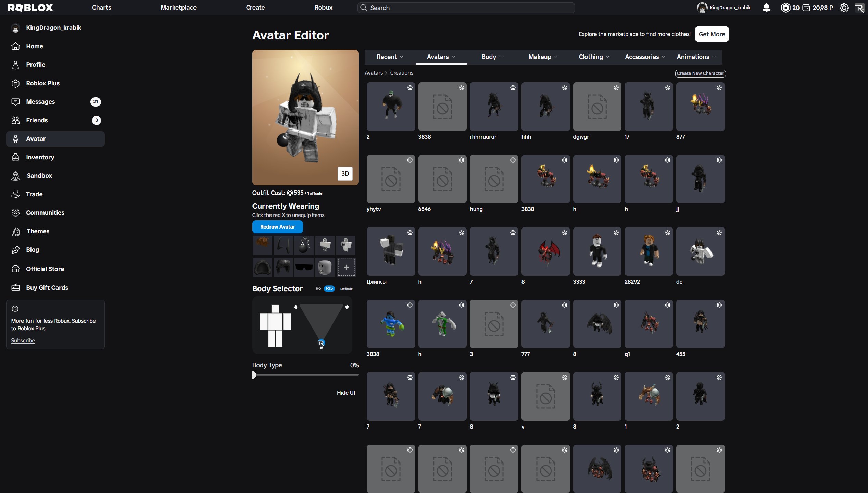
Task: Open Blog in the sidebar
Action: (55, 250)
